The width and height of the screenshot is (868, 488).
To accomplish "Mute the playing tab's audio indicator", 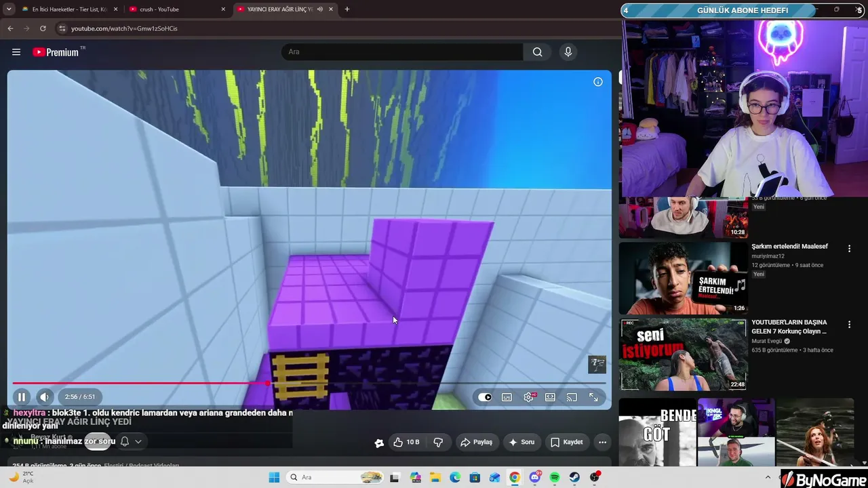I will pos(319,9).
